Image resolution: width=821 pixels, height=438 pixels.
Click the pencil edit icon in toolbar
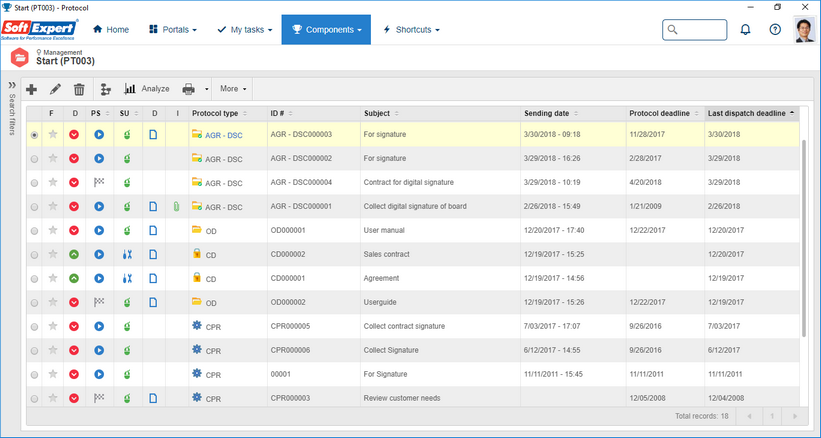[55, 89]
